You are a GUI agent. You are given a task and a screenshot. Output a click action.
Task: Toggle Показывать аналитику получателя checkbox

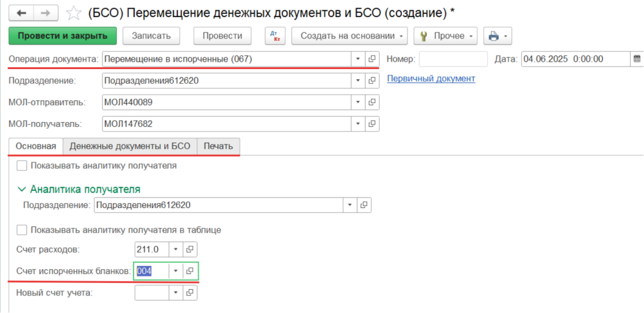(x=21, y=166)
